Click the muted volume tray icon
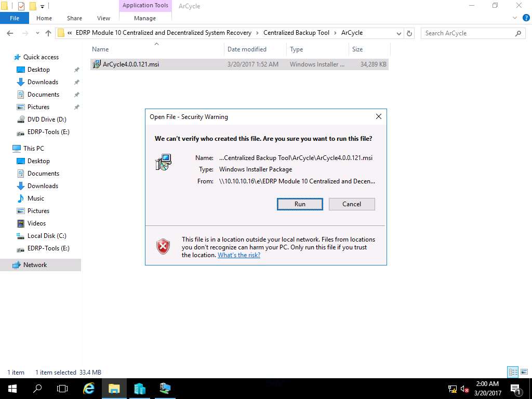 (465, 389)
